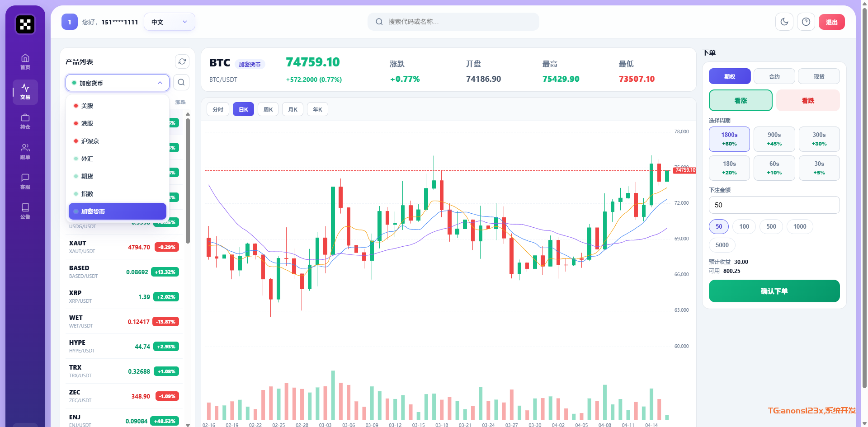
Task: Click the 下注金额 amount input field
Action: pyautogui.click(x=774, y=205)
